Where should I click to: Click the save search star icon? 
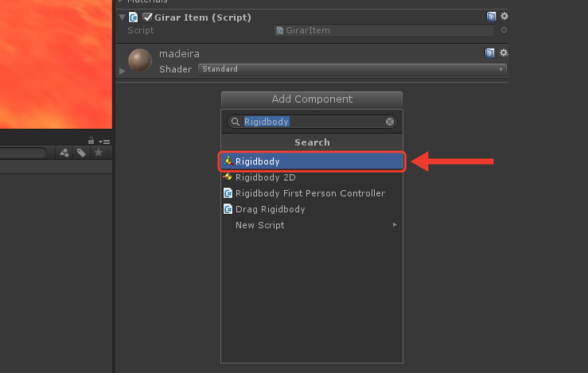click(x=98, y=153)
